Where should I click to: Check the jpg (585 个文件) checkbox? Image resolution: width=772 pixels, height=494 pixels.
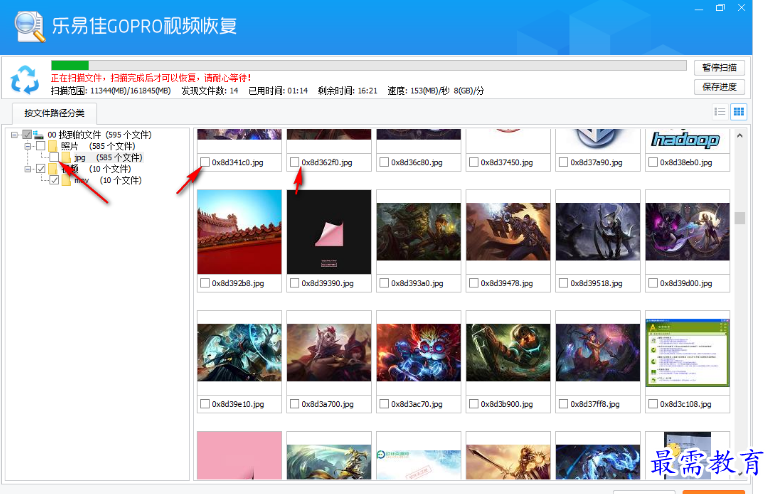click(x=54, y=158)
